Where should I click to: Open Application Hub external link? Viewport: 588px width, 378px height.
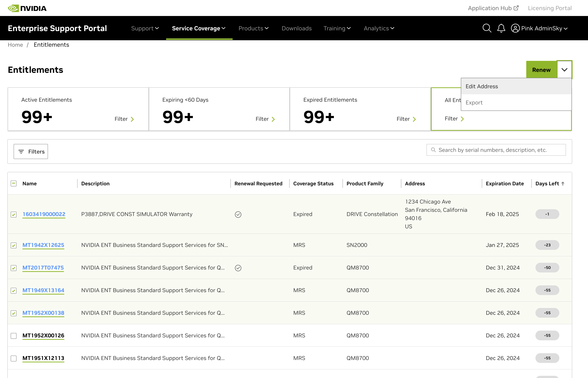[x=493, y=8]
